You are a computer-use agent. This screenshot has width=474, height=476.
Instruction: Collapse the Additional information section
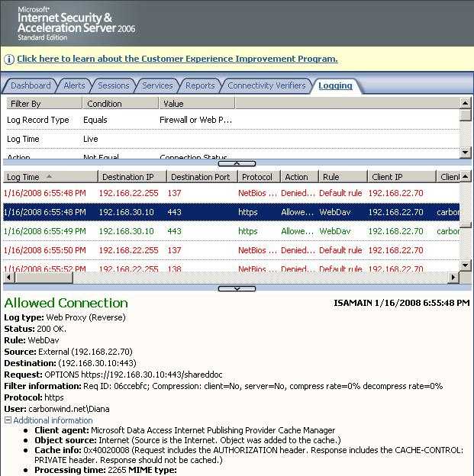pyautogui.click(x=8, y=420)
